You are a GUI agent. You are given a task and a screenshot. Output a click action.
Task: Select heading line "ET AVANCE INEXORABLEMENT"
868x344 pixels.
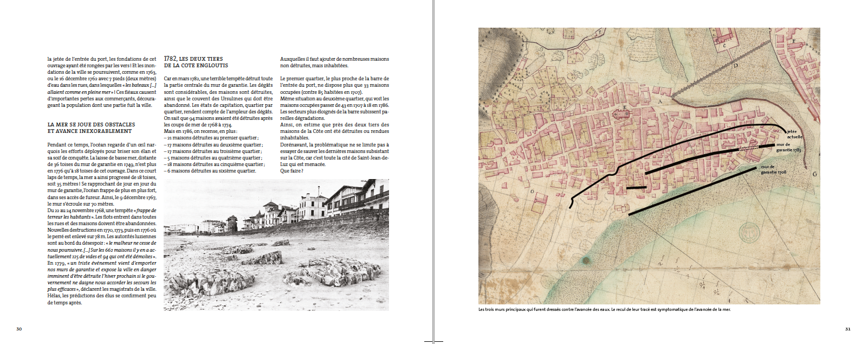(x=89, y=131)
